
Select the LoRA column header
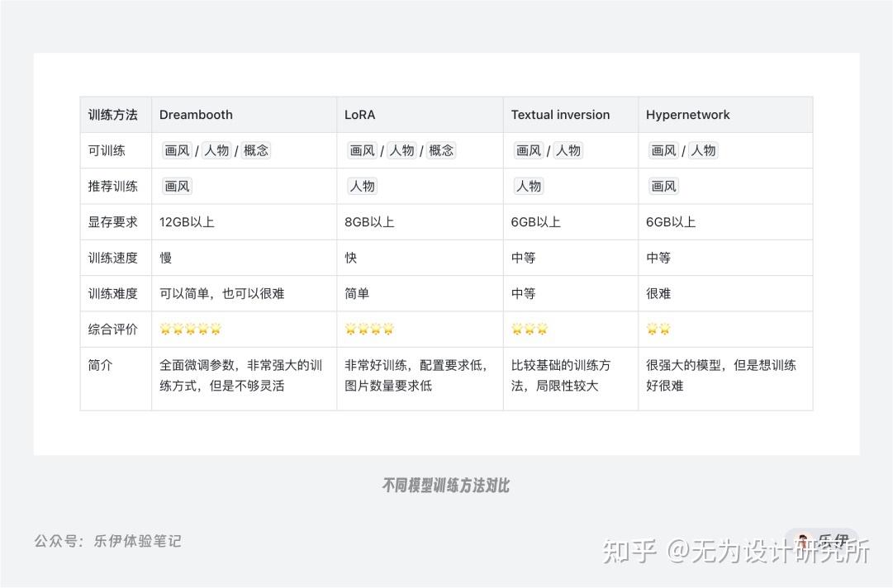pos(420,115)
